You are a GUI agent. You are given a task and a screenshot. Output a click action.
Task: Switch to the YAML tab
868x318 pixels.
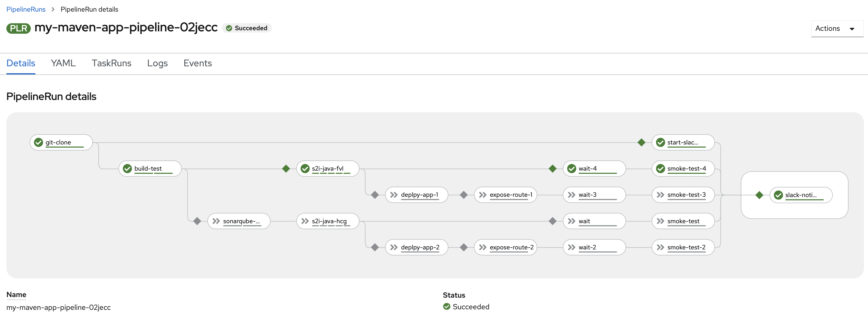63,63
